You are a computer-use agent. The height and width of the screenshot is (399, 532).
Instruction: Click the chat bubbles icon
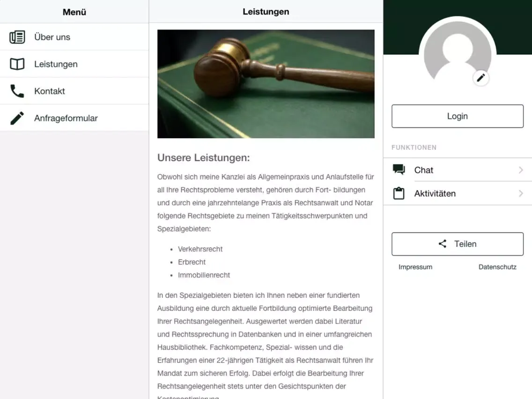399,170
